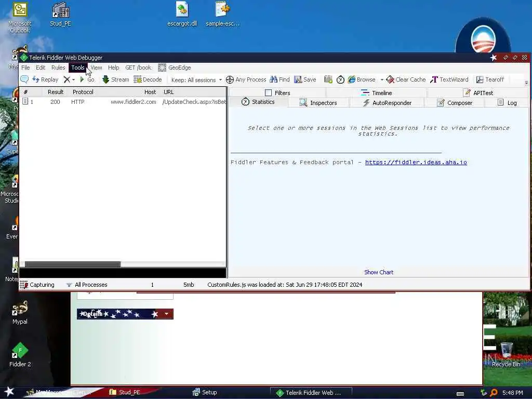Open the Keep: All sessions dropdown
The image size is (532, 399).
(196, 79)
